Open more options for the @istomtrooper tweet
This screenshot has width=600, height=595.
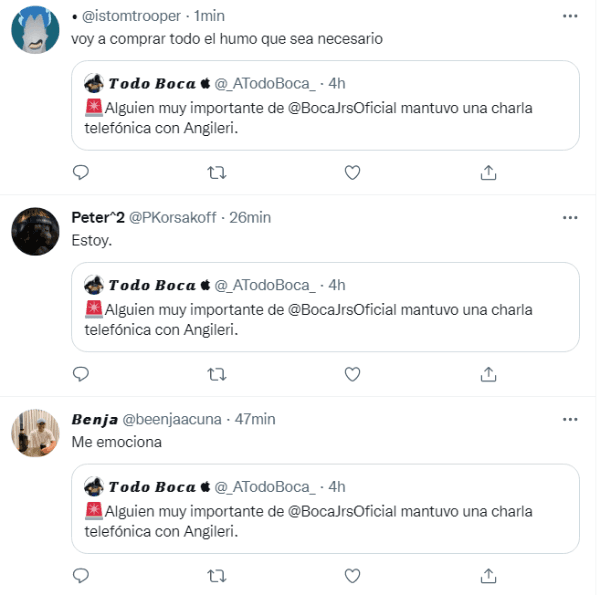(x=570, y=16)
